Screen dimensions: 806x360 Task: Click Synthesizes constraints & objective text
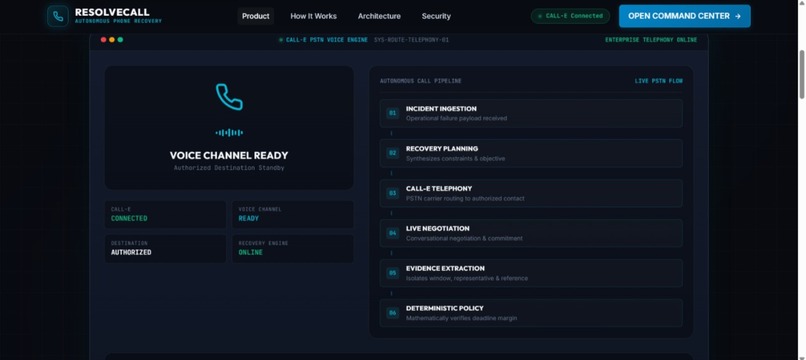coord(455,158)
